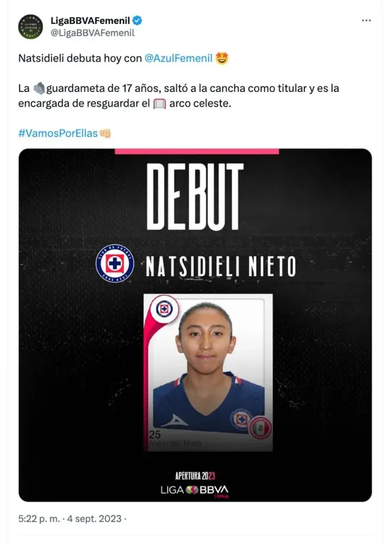This screenshot has width=392, height=544.
Task: Open the player portrait photo
Action: (x=208, y=367)
